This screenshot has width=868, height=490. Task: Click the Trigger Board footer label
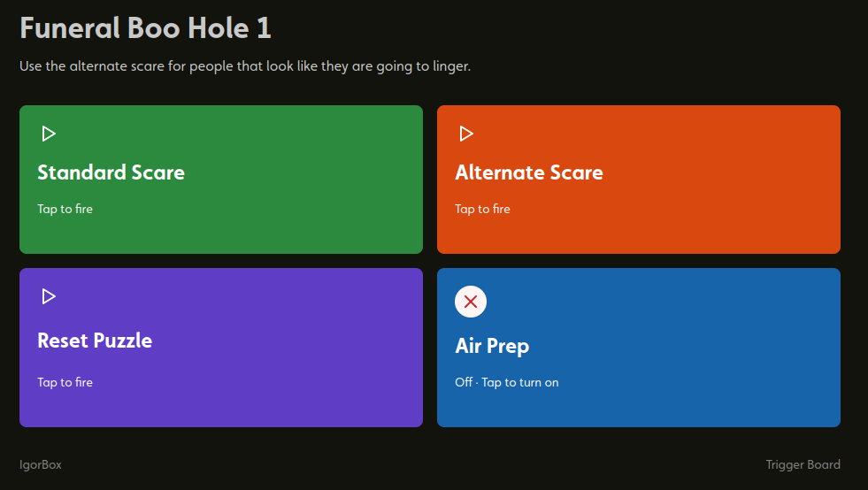coord(803,464)
